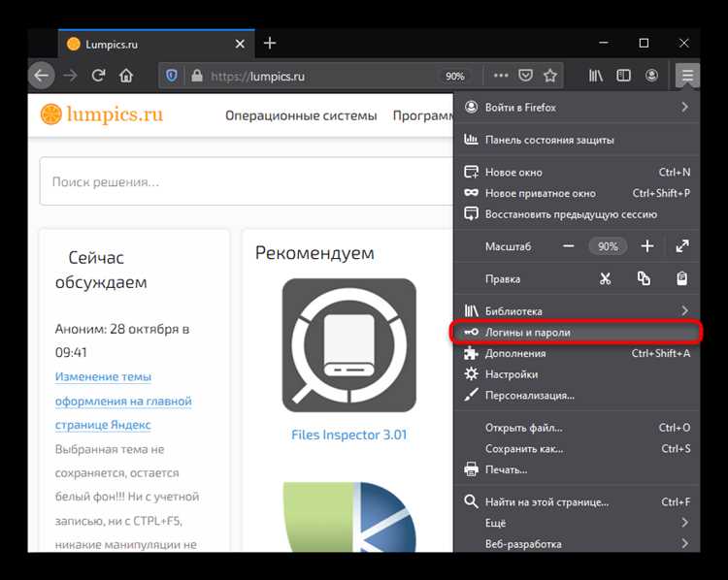Open Логины и пароли

click(577, 333)
